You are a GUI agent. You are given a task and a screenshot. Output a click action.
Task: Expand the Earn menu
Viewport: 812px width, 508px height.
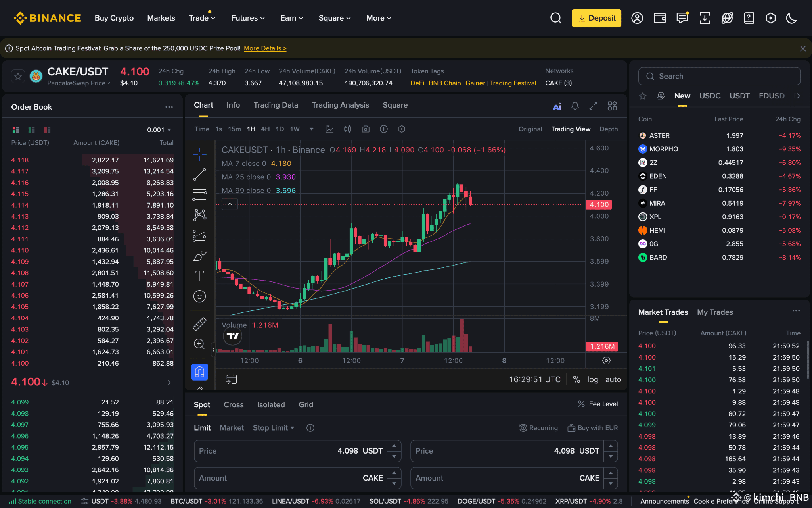coord(292,18)
